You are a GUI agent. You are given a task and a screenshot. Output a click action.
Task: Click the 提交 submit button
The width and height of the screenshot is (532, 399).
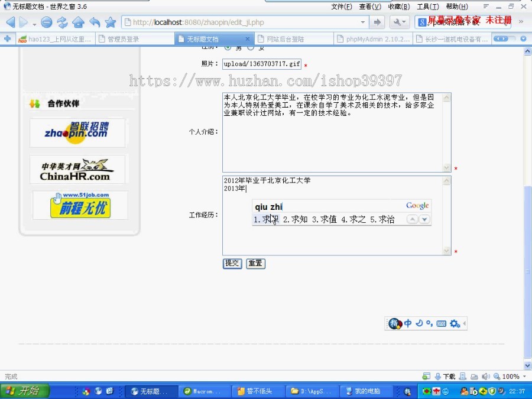pyautogui.click(x=232, y=263)
